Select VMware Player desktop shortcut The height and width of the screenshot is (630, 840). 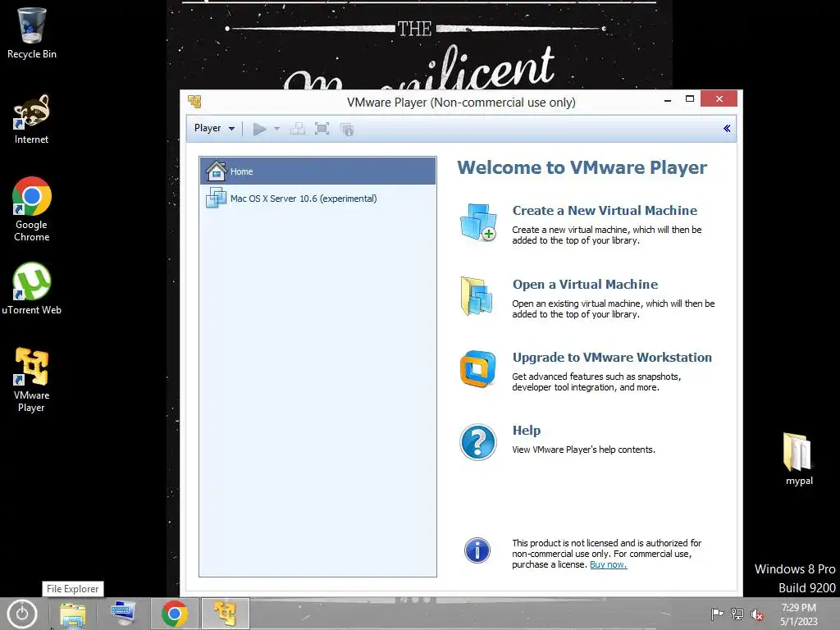click(x=32, y=380)
